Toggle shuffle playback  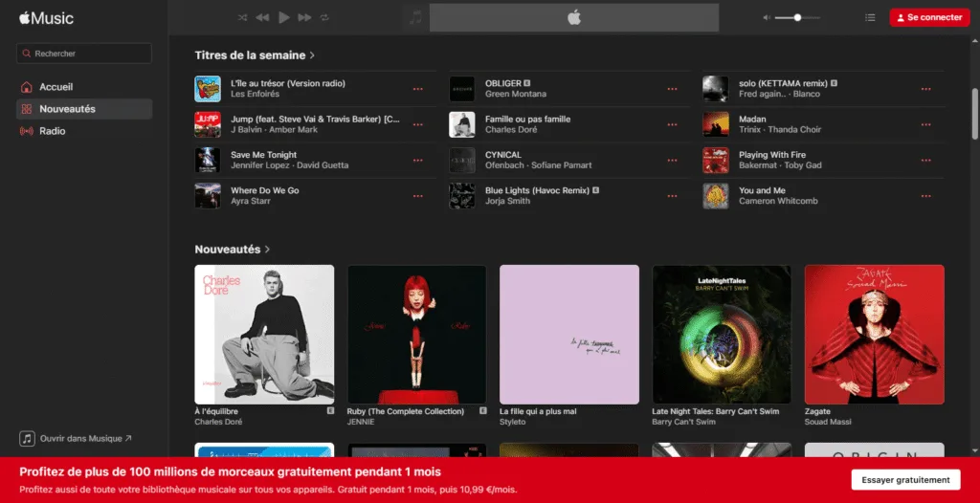click(242, 17)
